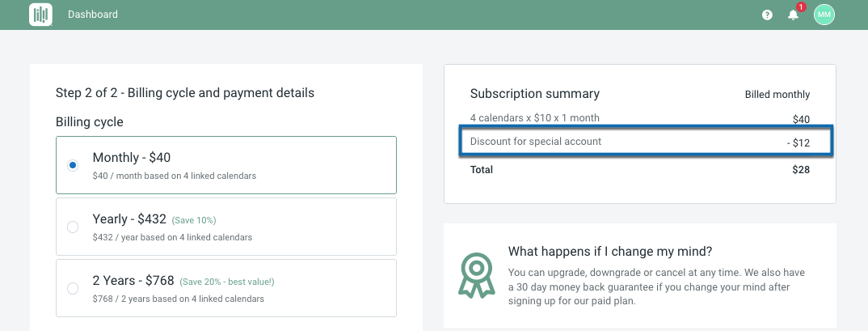This screenshot has width=868, height=331.
Task: Click the red notification count badge
Action: tap(801, 7)
